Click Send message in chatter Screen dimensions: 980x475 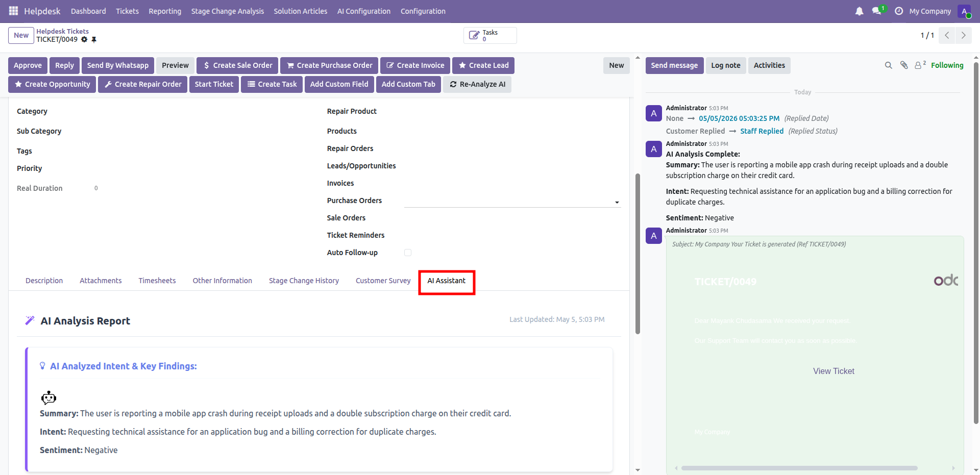tap(674, 65)
